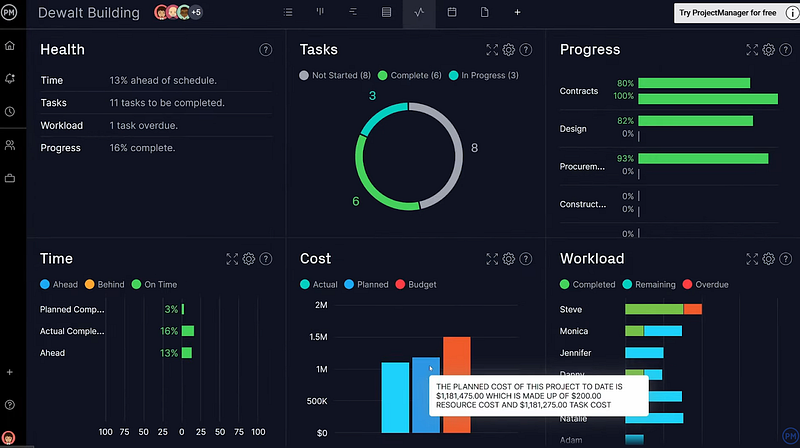
Task: Open the portfolio briefcase icon in sidebar
Action: (x=10, y=178)
